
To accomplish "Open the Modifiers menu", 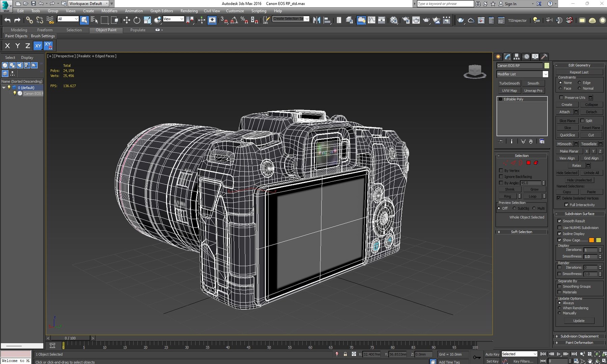I will pos(109,11).
